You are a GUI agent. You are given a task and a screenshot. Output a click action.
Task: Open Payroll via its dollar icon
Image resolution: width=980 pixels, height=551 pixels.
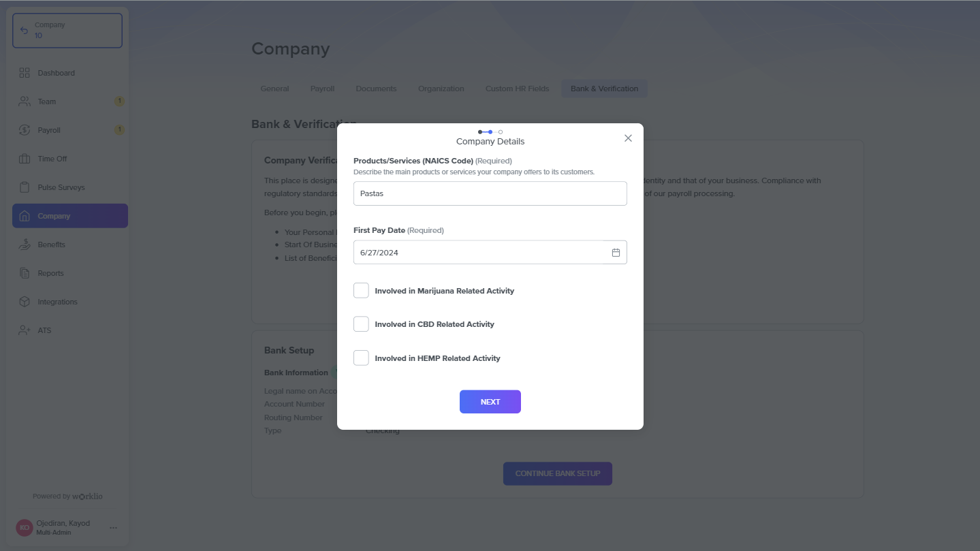tap(25, 130)
